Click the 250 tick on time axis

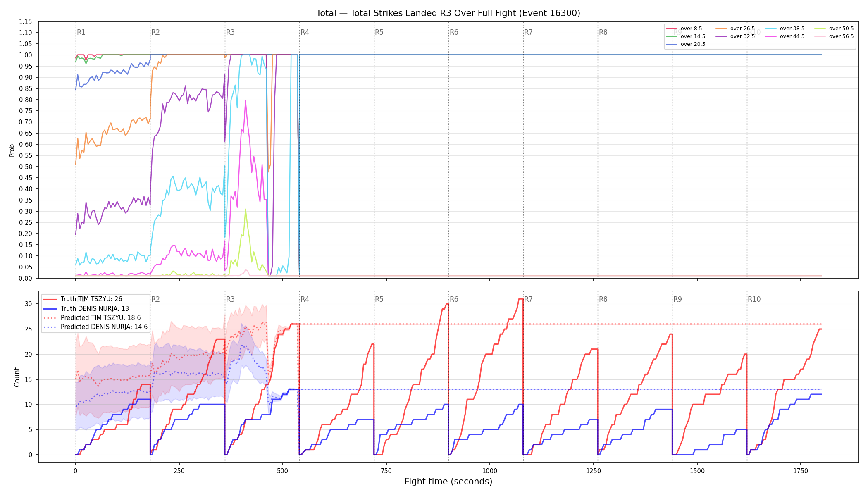pyautogui.click(x=179, y=471)
